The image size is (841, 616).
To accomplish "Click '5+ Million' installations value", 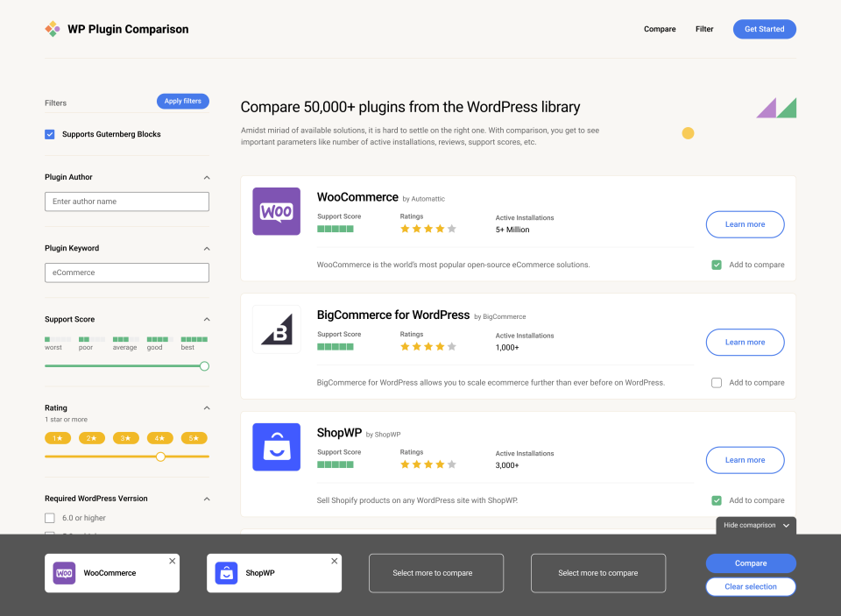I will [512, 230].
